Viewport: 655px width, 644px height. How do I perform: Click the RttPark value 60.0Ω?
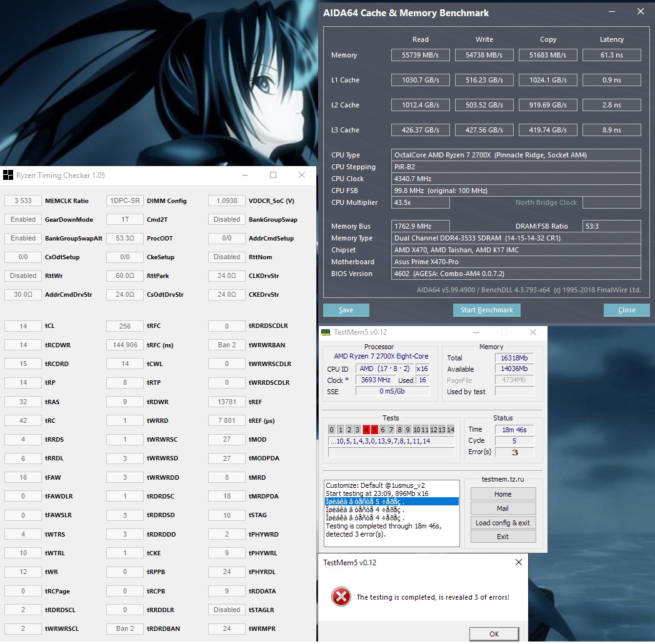(x=125, y=275)
